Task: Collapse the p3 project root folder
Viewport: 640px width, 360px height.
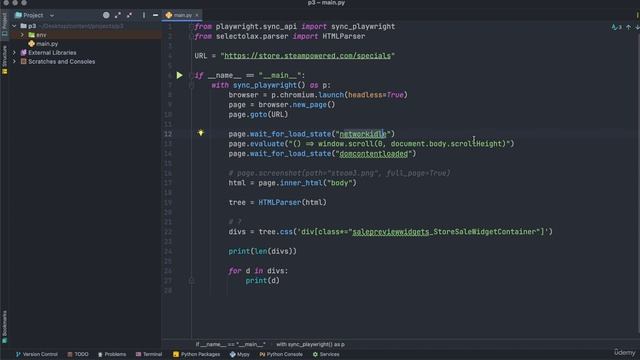Action: point(15,26)
